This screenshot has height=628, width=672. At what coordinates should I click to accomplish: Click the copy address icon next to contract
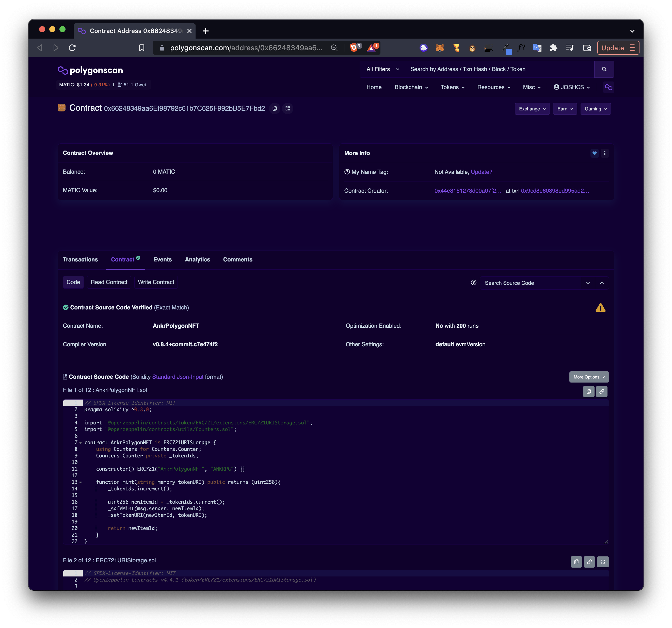coord(274,109)
